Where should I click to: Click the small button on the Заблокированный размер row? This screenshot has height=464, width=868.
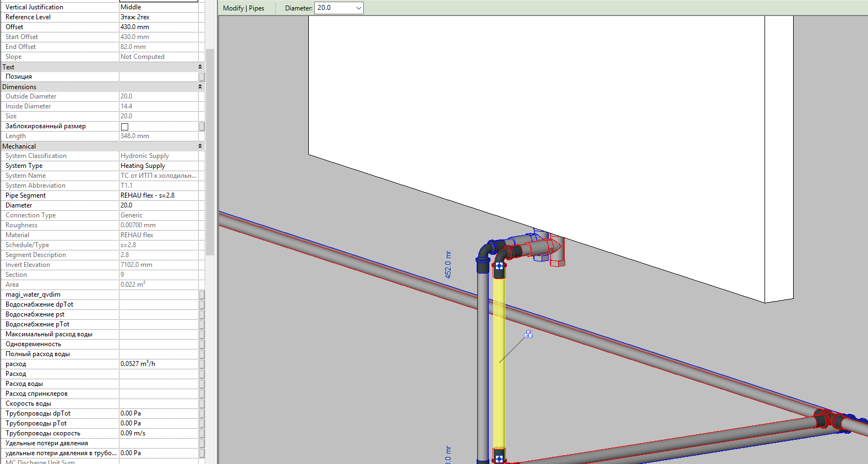click(202, 126)
